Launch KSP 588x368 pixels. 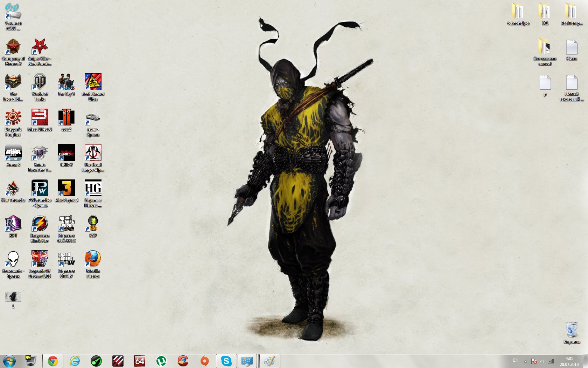(x=93, y=227)
